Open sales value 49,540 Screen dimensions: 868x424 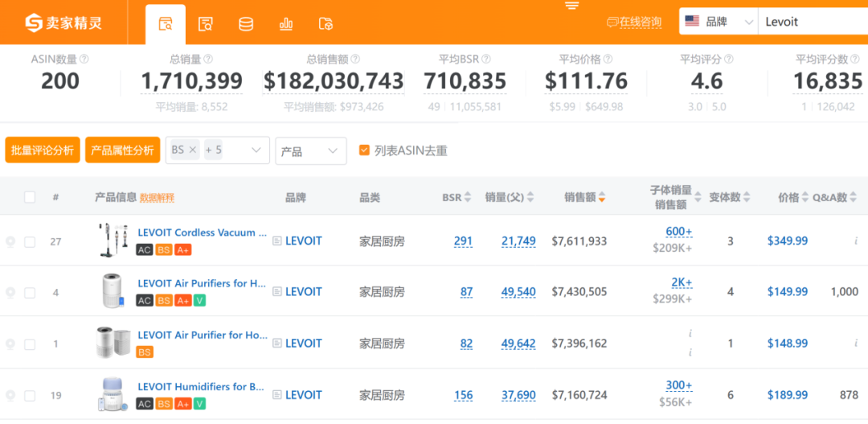tap(518, 291)
